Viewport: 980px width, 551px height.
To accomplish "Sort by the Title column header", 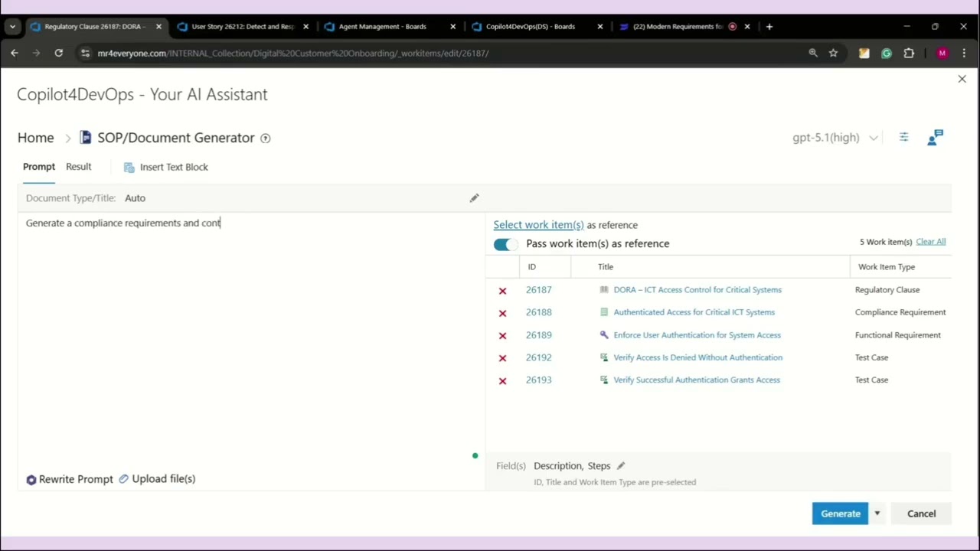I will tap(606, 267).
